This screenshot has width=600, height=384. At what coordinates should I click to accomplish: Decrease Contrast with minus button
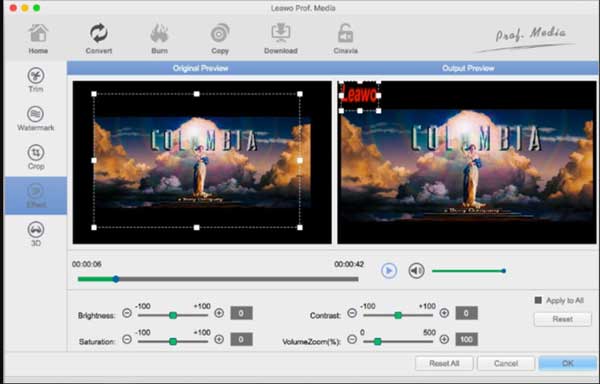pos(352,313)
